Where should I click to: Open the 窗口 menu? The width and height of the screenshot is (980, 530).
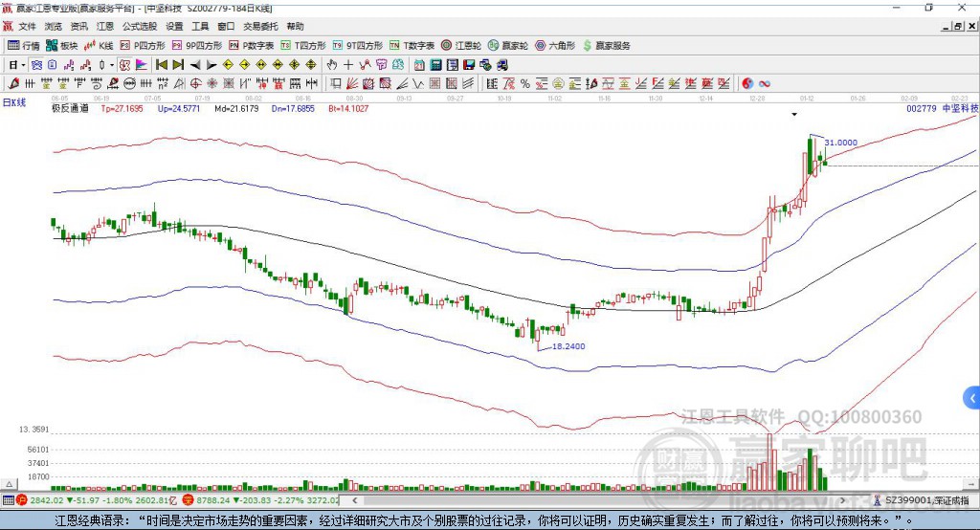point(226,26)
